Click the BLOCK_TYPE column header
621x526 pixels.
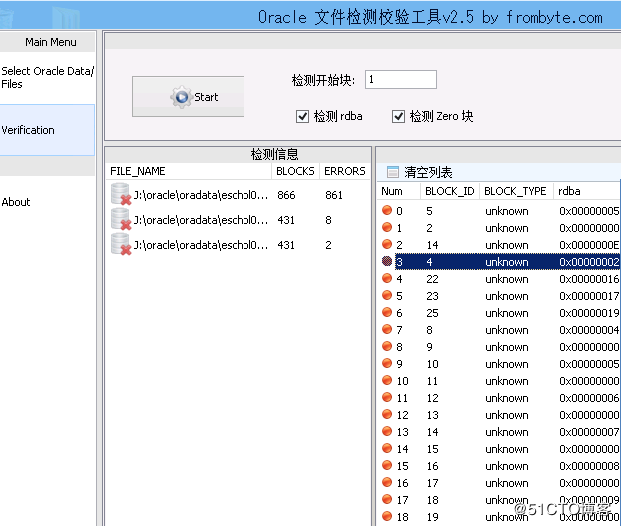(515, 191)
